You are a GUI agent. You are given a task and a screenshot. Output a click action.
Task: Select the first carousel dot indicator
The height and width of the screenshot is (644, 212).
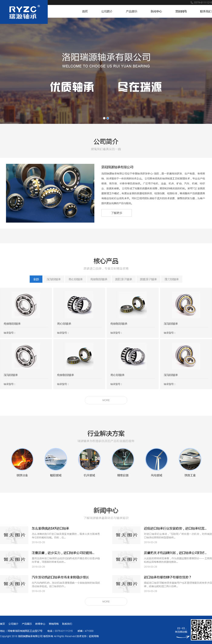click(x=104, y=118)
